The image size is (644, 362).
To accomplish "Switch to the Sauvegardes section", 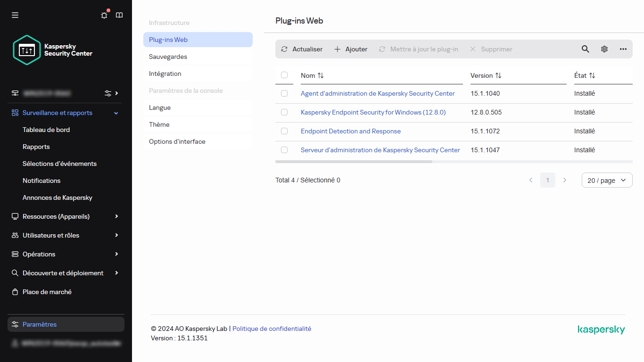I will pos(168,57).
